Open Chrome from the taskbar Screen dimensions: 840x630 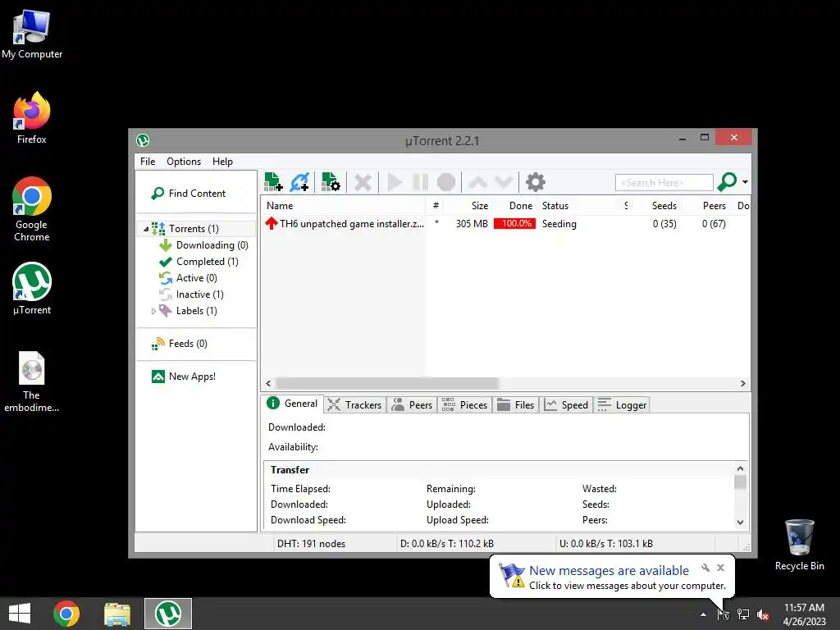(66, 614)
